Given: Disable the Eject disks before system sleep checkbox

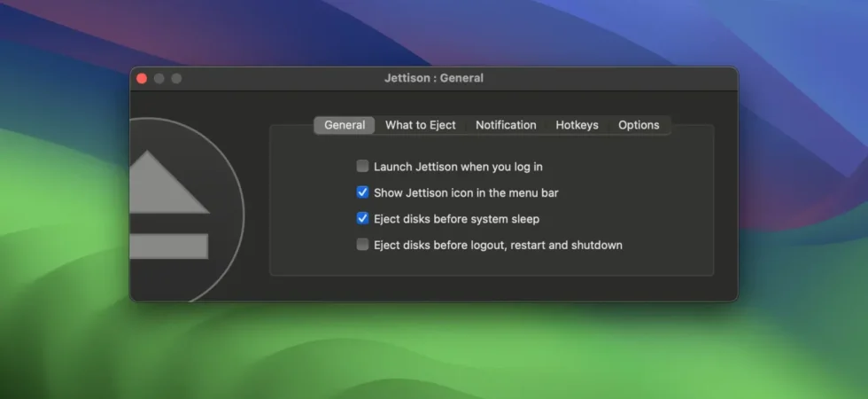Looking at the screenshot, I should [362, 218].
